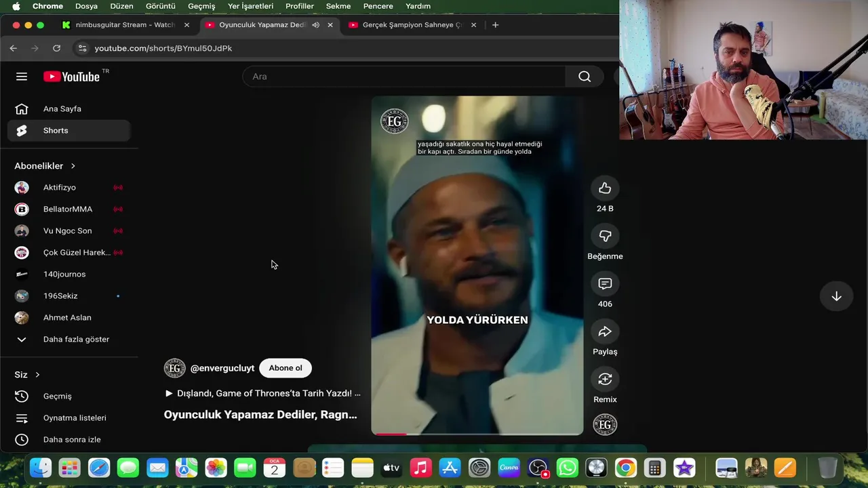Open Canva from the Dock
The image size is (868, 488).
click(509, 468)
